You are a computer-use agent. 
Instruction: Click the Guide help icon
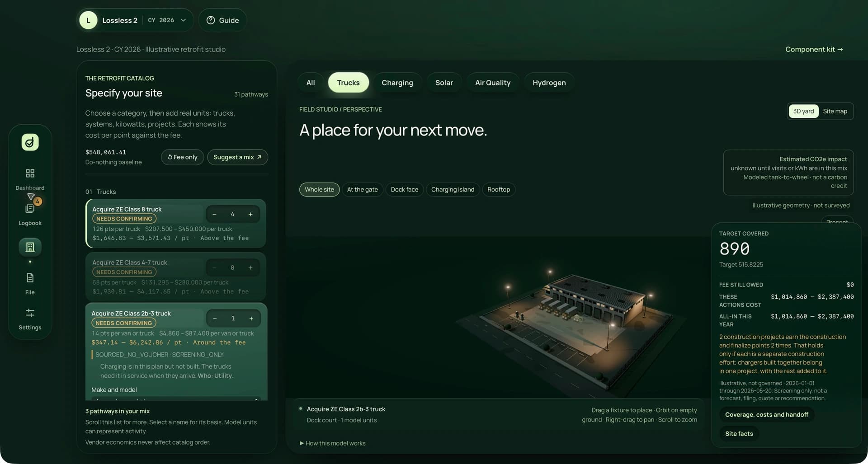point(211,20)
